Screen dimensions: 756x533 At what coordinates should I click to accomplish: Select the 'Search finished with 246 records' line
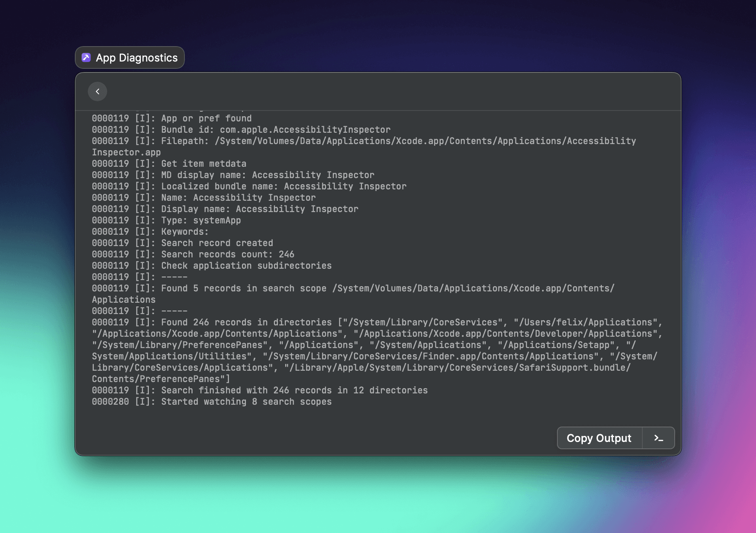tap(260, 390)
